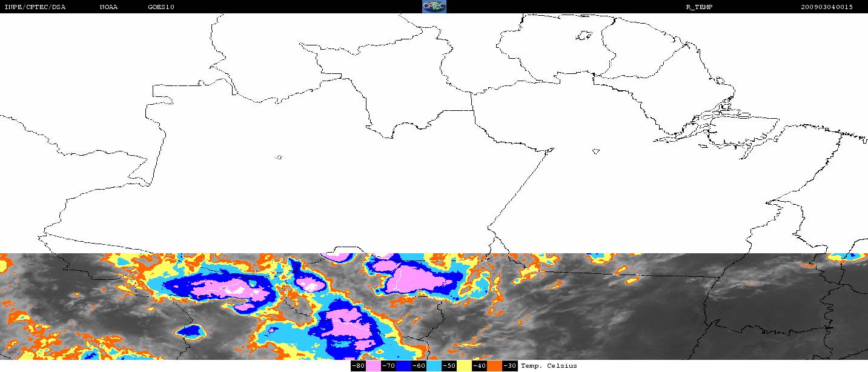The image size is (868, 372).
Task: Click the -60 legend label
Action: coord(419,366)
